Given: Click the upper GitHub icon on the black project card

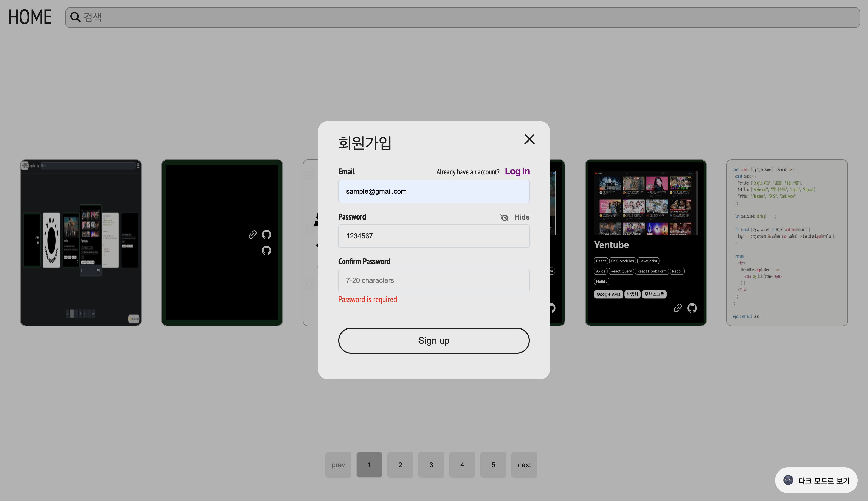Looking at the screenshot, I should (266, 234).
